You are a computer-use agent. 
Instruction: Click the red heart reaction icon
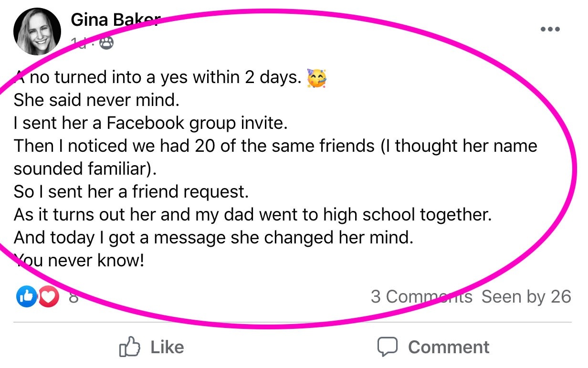coord(49,297)
